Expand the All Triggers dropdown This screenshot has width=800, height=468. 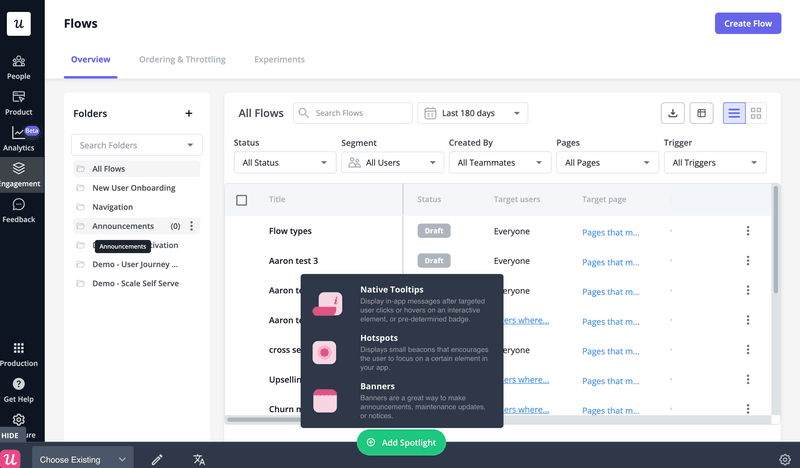pos(715,162)
